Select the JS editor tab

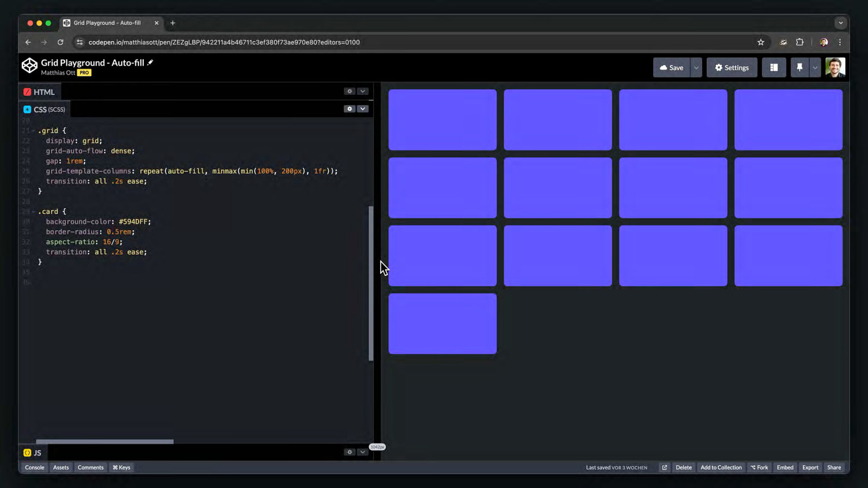33,453
